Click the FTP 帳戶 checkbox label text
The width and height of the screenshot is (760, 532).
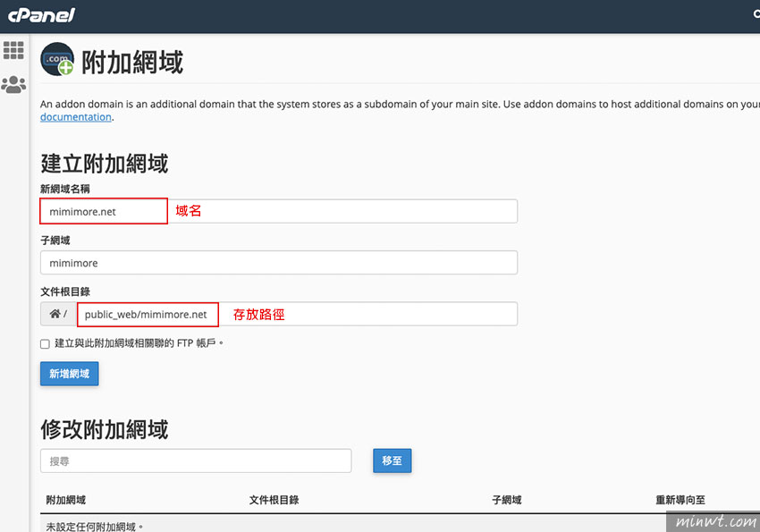tap(139, 343)
